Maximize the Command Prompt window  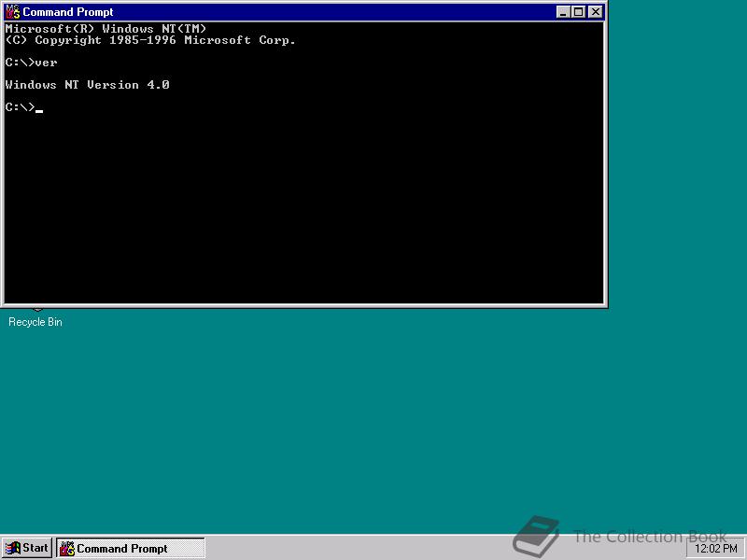[578, 12]
